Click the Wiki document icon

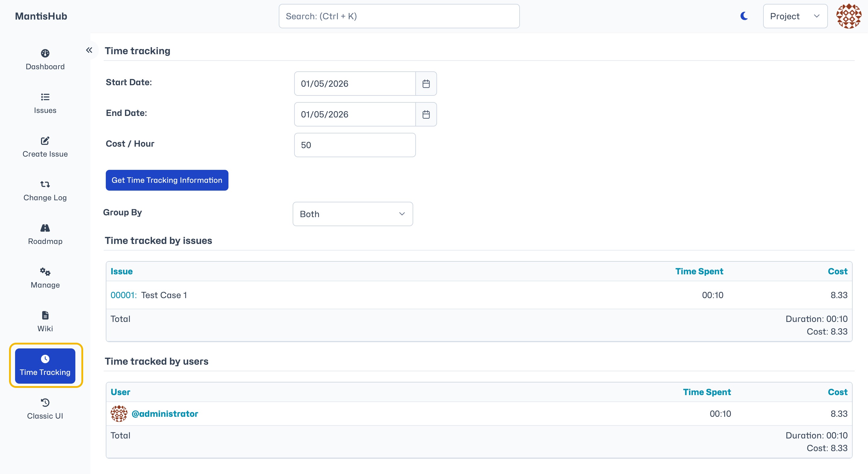pos(45,315)
